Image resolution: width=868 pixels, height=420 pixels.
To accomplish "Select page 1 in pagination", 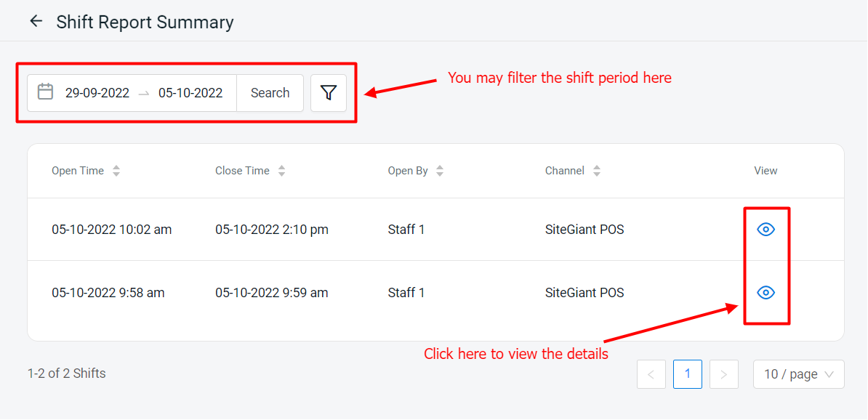I will (687, 373).
